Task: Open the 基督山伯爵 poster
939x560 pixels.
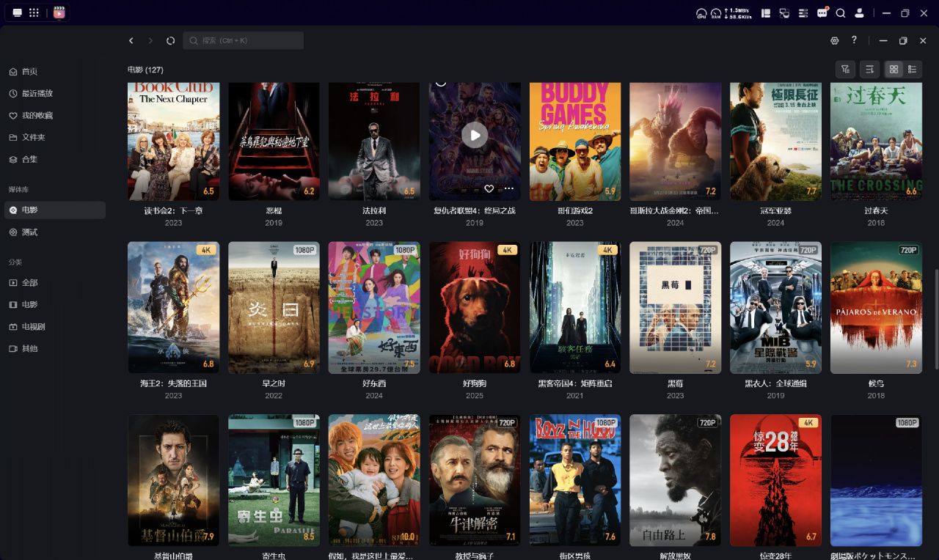Action: [173, 480]
